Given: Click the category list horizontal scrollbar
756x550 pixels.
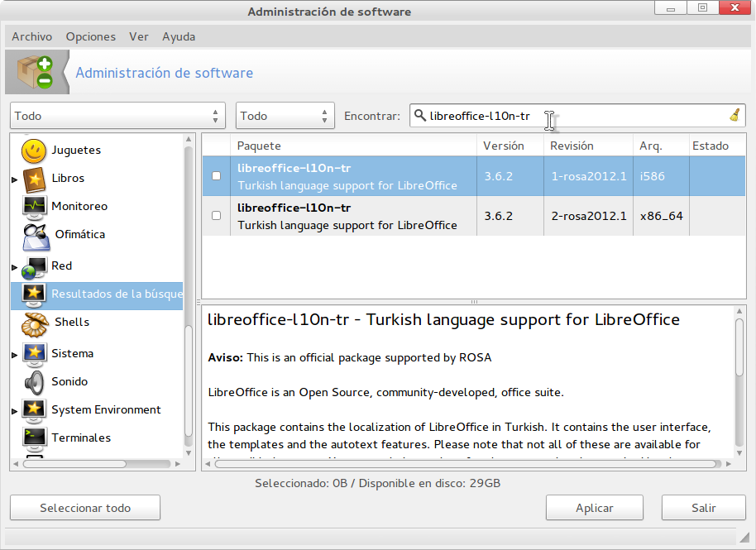Looking at the screenshot, I should tap(74, 464).
